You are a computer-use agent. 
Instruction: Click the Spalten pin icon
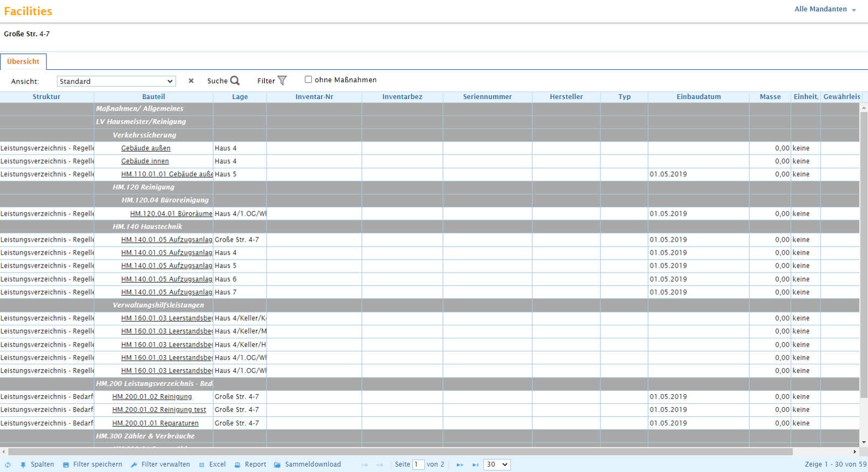pyautogui.click(x=23, y=465)
